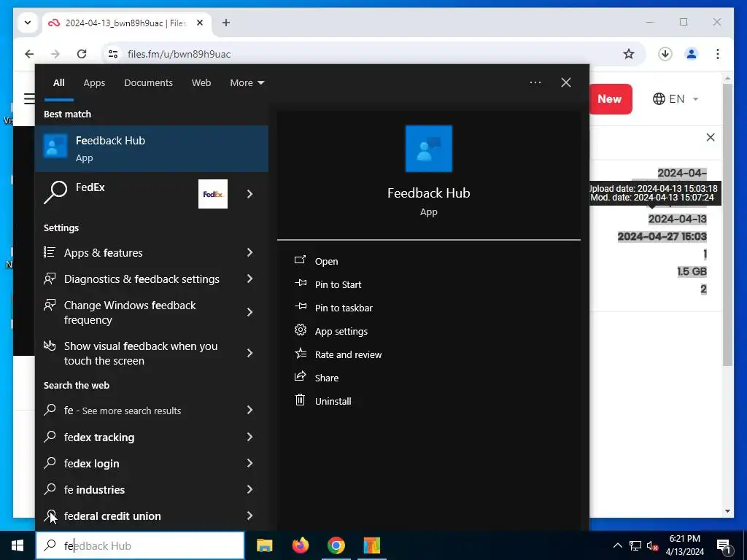Open File Explorer from taskbar

264,545
